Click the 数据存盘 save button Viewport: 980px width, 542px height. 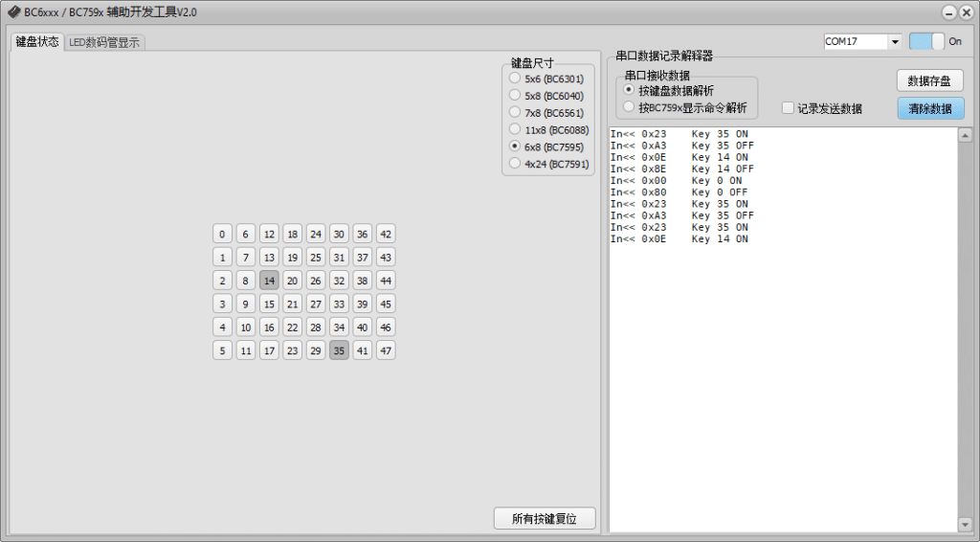tap(929, 81)
